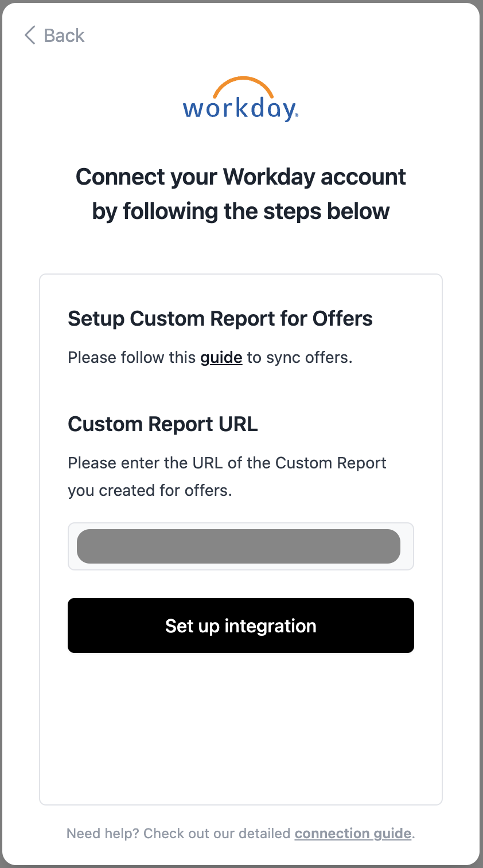Click the Workday logo
Image resolution: width=483 pixels, height=868 pixels.
[241, 99]
